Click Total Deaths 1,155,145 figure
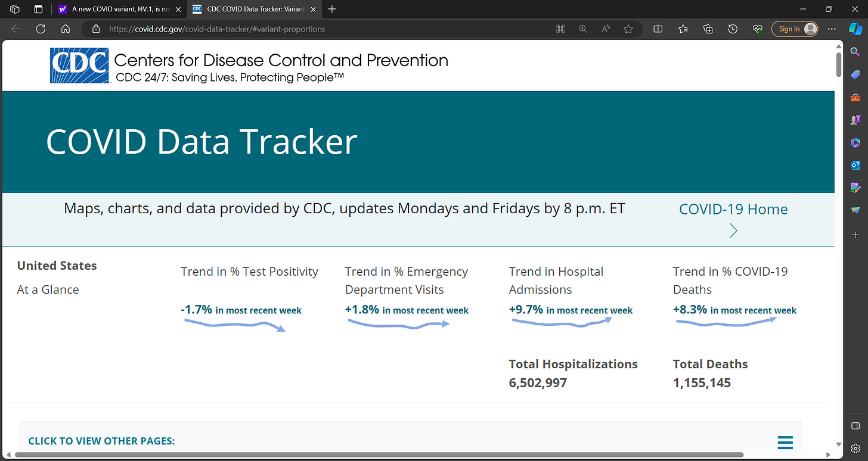The height and width of the screenshot is (461, 868). (702, 382)
